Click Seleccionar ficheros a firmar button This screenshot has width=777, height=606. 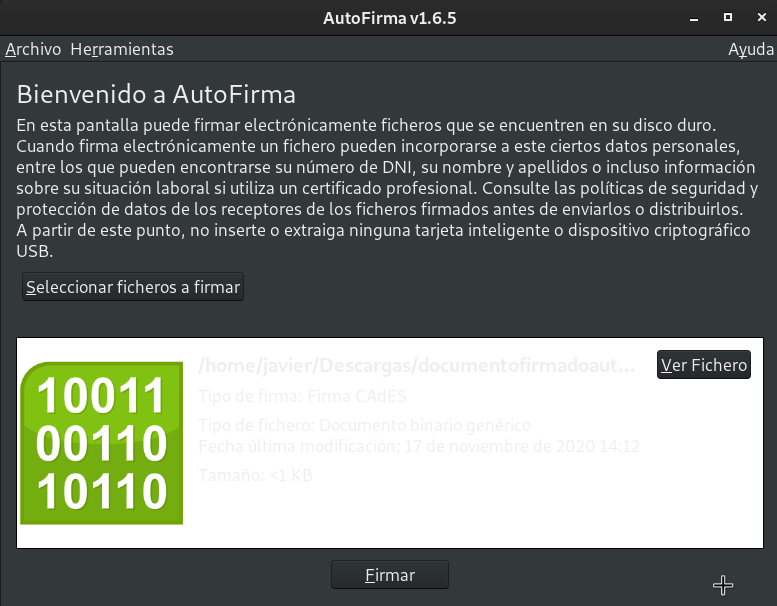coord(133,287)
